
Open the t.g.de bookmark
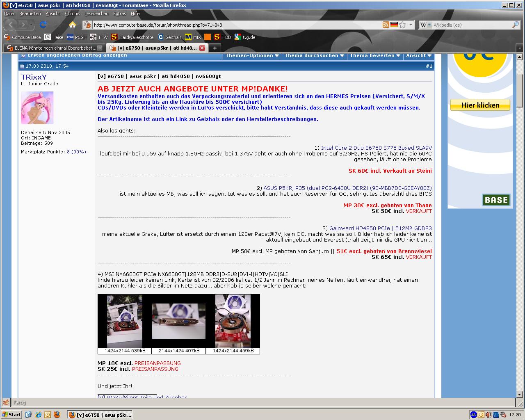tap(244, 37)
